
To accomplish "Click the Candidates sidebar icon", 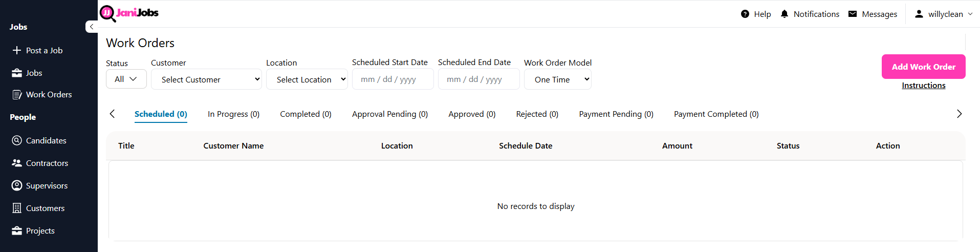I will 17,140.
